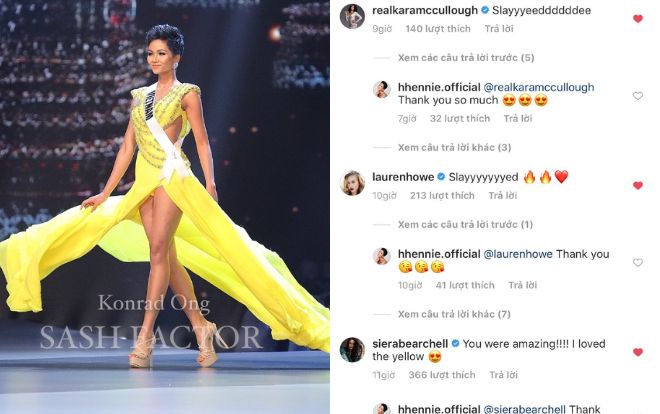Screen dimensions: 660x414
Task: Open sierabearchell's profile avatar
Action: pyautogui.click(x=352, y=350)
